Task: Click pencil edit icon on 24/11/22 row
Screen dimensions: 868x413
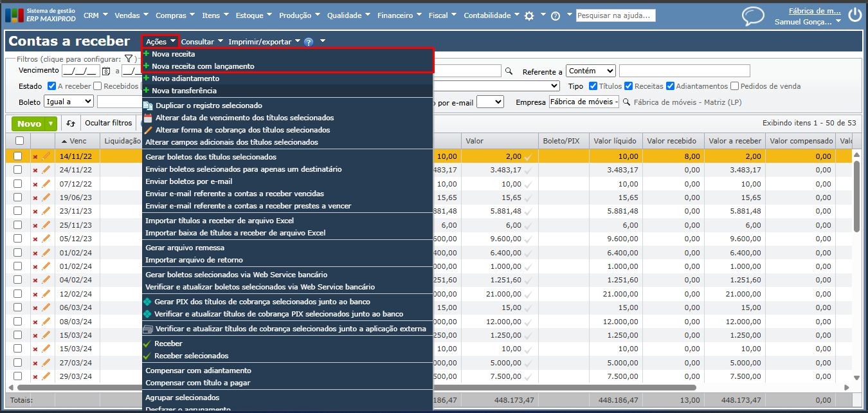Action: pos(46,170)
